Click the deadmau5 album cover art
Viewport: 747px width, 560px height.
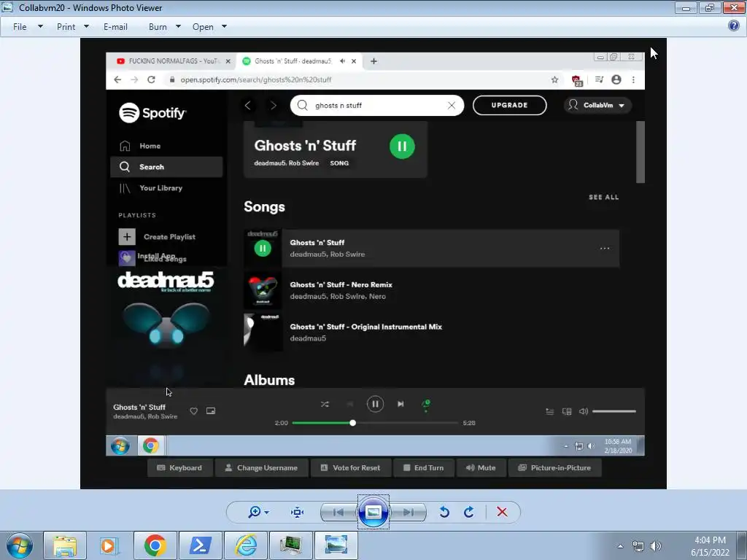[x=166, y=327]
